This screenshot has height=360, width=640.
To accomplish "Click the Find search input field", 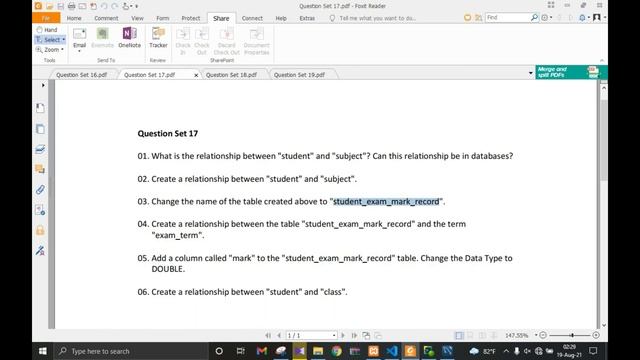I will [507, 18].
